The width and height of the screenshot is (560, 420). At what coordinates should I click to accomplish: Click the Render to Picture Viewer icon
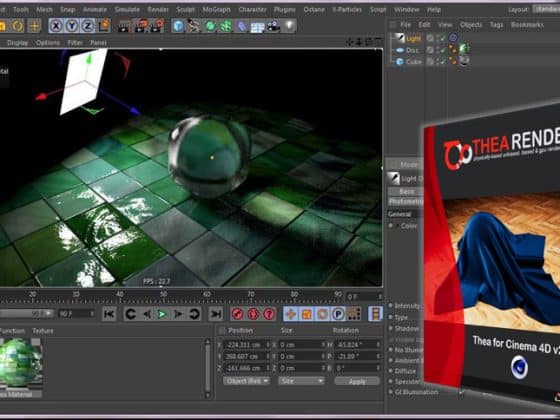[x=140, y=26]
